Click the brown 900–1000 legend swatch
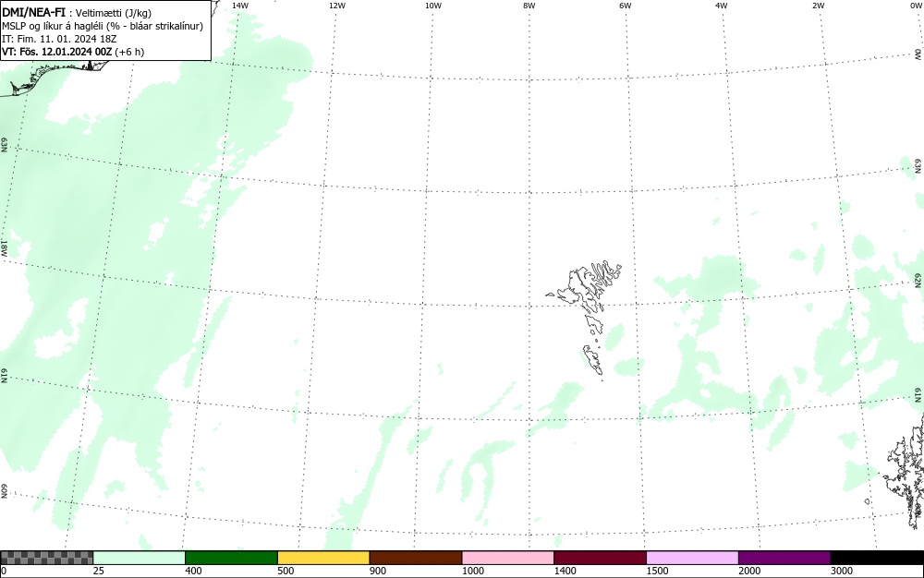Screen dimensions: 924x578 [416, 558]
